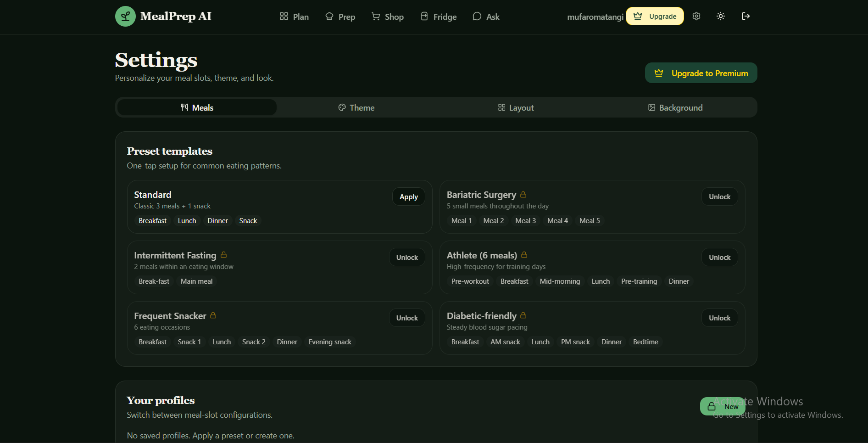The width and height of the screenshot is (868, 443).
Task: Click the Pre-workout chip
Action: (x=470, y=281)
